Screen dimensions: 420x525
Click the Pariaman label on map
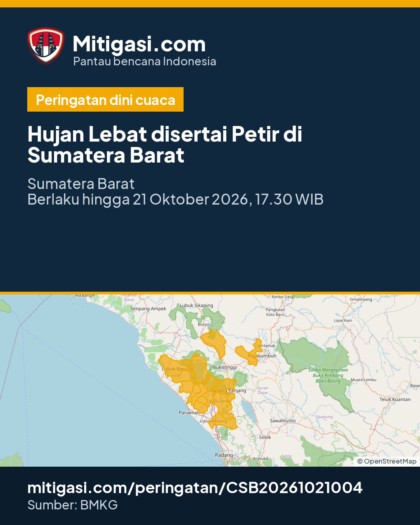[x=189, y=413]
